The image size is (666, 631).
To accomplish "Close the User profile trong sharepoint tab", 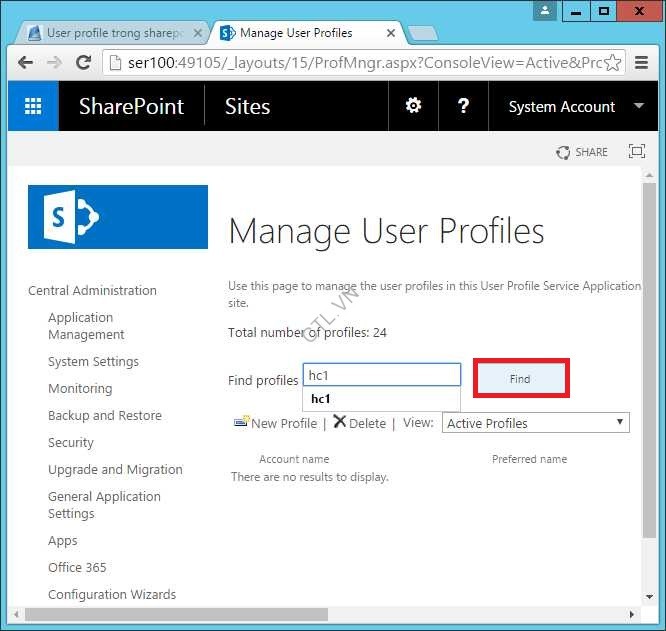I will [x=198, y=33].
